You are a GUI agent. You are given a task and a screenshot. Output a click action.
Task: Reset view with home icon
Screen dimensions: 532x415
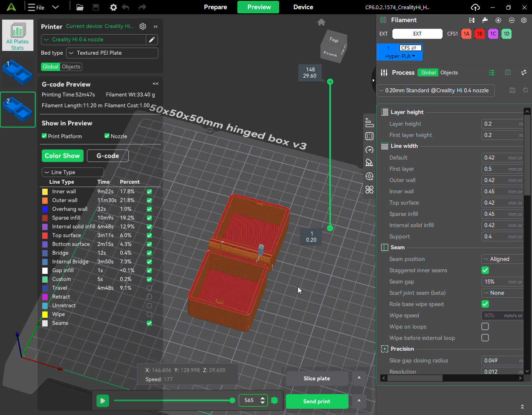(x=321, y=22)
